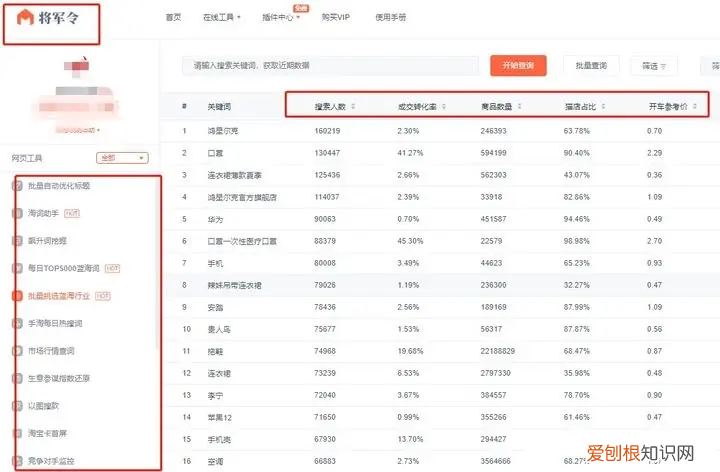Click the reference price value 2.70

[x=654, y=241]
